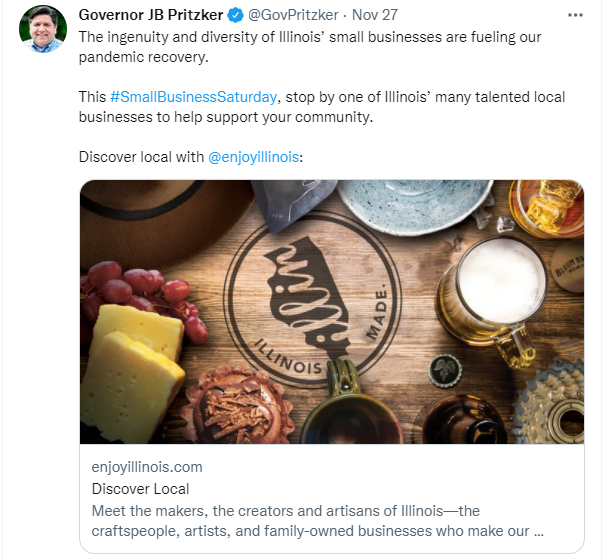Click the chocolate pastry in the photo
The image size is (615, 560).
pyautogui.click(x=236, y=405)
